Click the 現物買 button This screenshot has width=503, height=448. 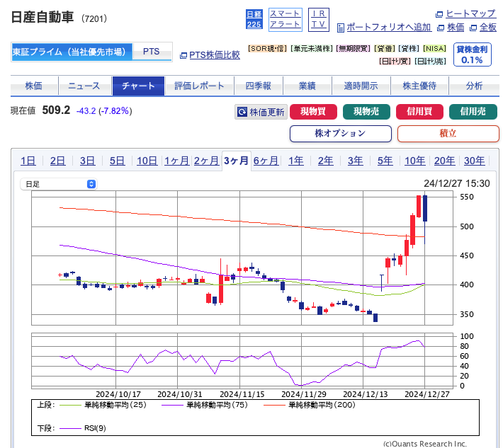click(313, 112)
